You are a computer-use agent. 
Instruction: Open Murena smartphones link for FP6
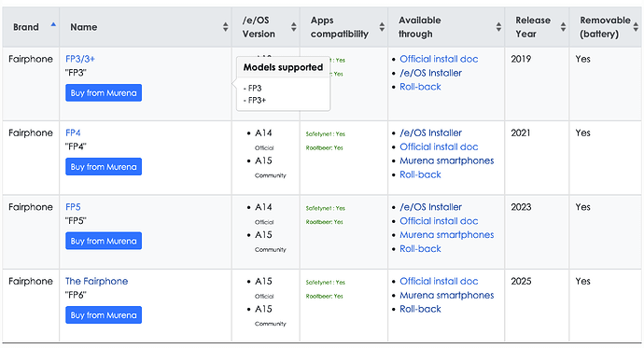447,295
